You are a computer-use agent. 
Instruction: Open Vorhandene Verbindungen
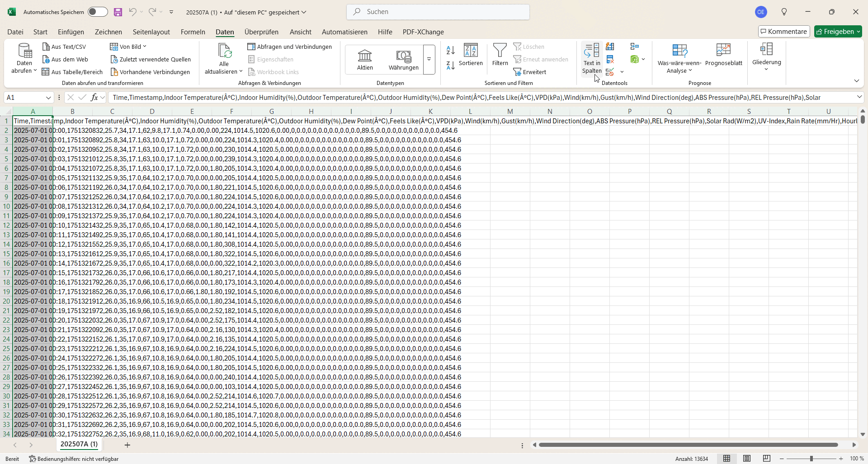pyautogui.click(x=150, y=72)
